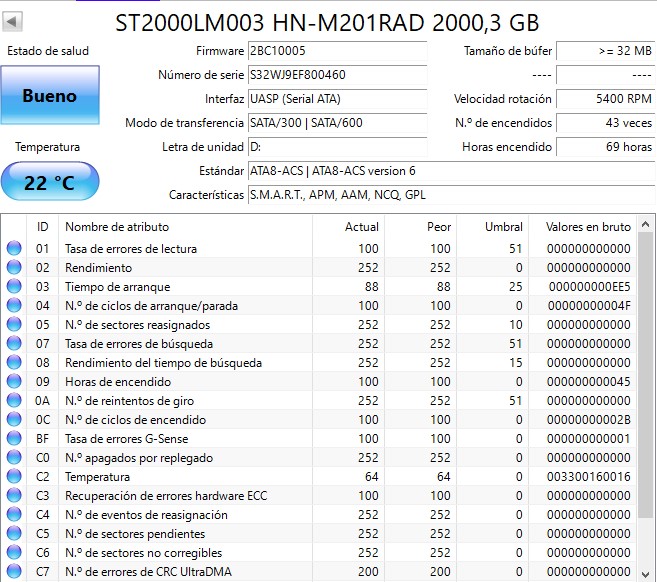Click status circle for sectores reasignados row
This screenshot has height=582, width=657.
[x=14, y=324]
